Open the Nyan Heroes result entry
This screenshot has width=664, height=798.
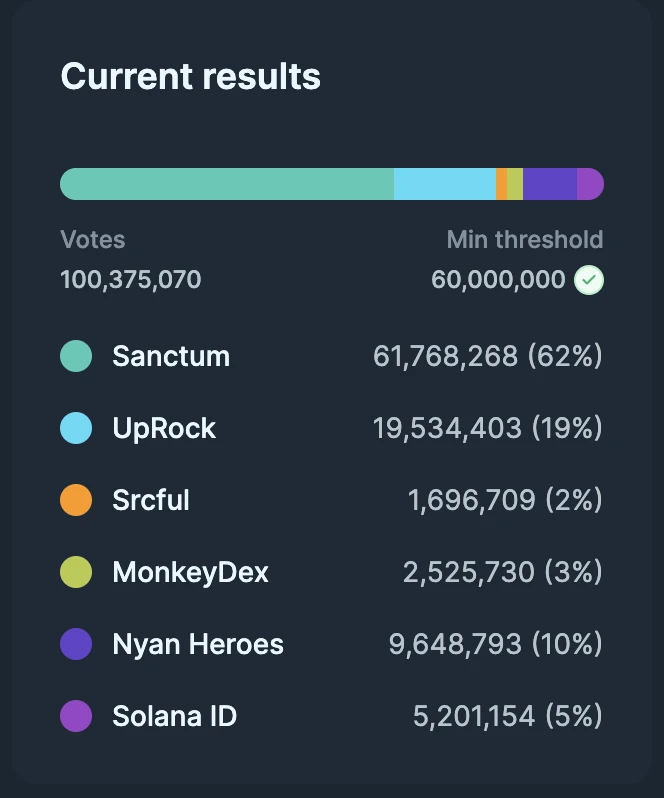[x=198, y=644]
